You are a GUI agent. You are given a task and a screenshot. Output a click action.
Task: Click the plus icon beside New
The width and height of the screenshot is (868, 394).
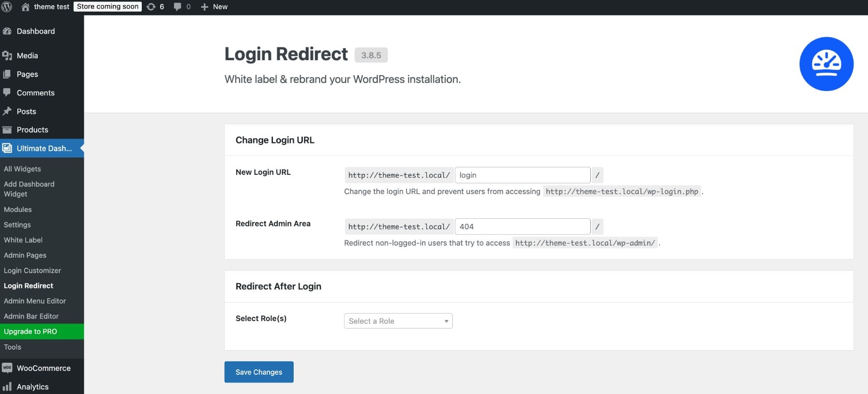point(204,7)
